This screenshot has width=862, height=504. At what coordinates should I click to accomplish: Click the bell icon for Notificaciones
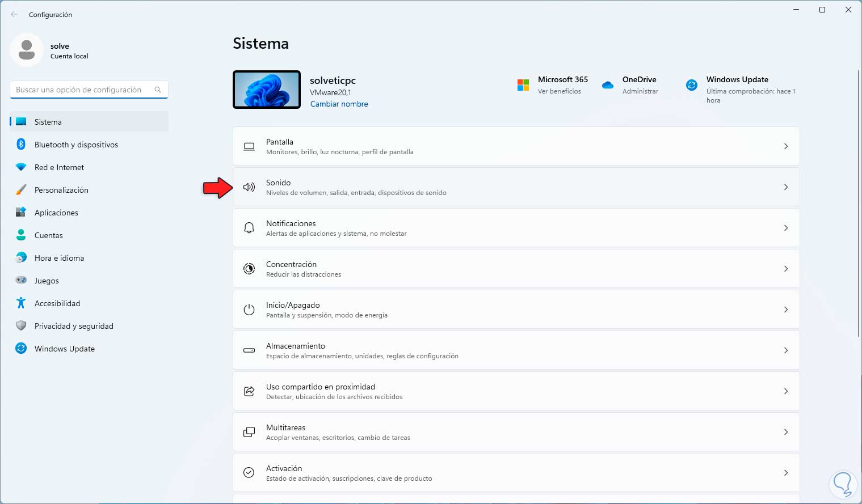tap(249, 228)
